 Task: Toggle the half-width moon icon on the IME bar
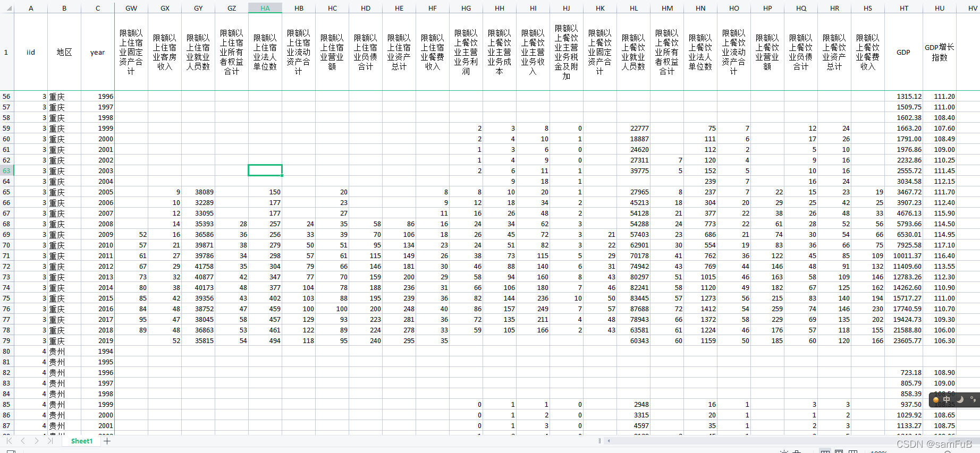[x=960, y=399]
